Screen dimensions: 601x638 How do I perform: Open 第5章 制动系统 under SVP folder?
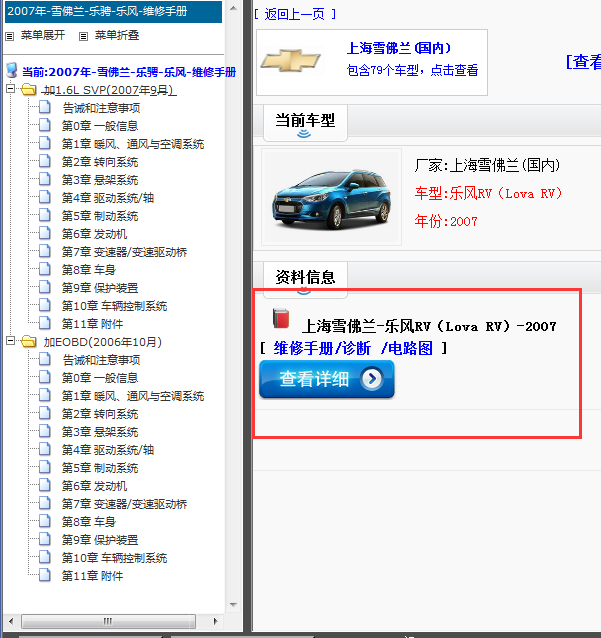click(x=100, y=216)
